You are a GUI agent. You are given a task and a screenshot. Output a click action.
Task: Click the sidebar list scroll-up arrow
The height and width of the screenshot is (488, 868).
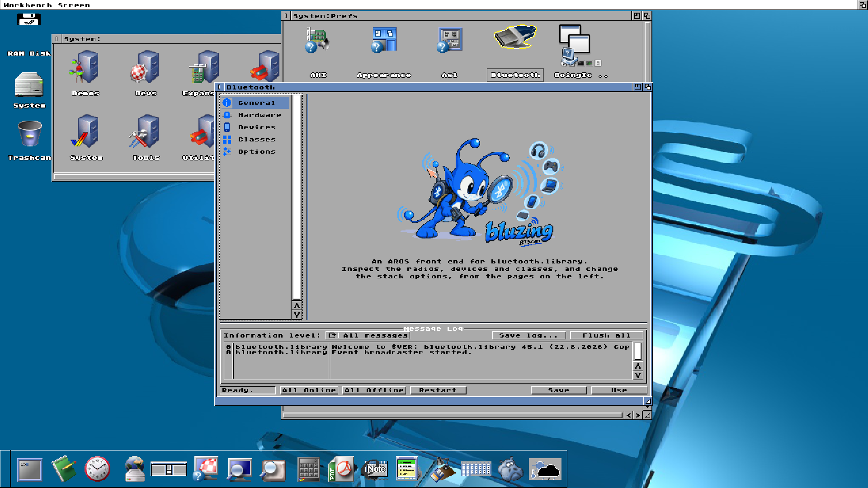297,306
